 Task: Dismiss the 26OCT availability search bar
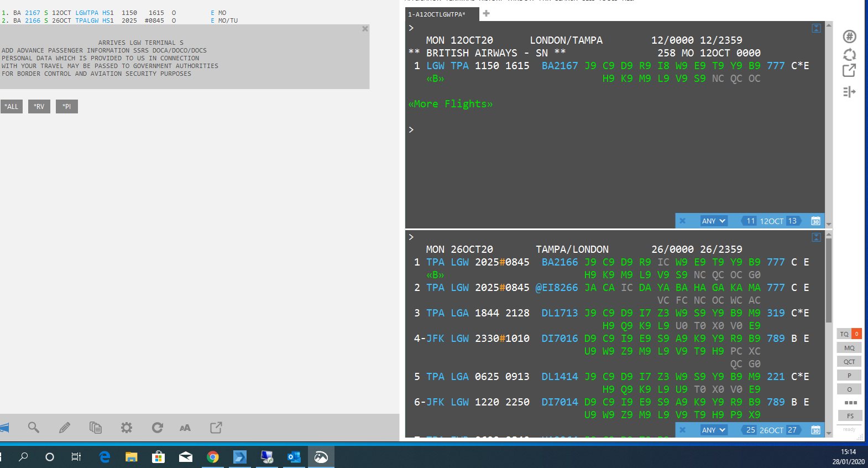pyautogui.click(x=683, y=430)
